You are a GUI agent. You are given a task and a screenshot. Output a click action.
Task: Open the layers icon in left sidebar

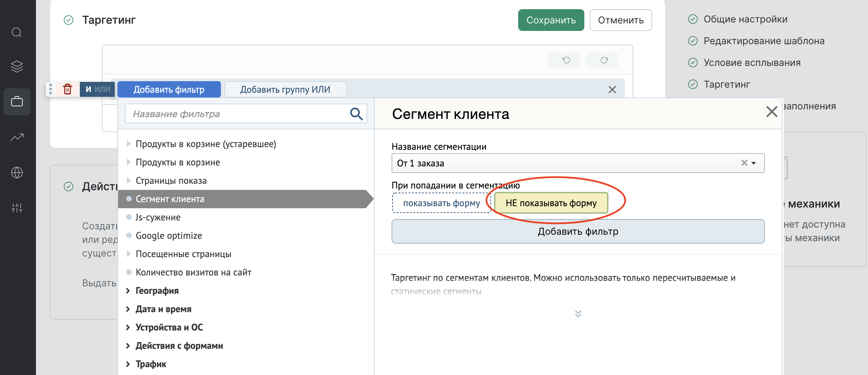(x=17, y=67)
